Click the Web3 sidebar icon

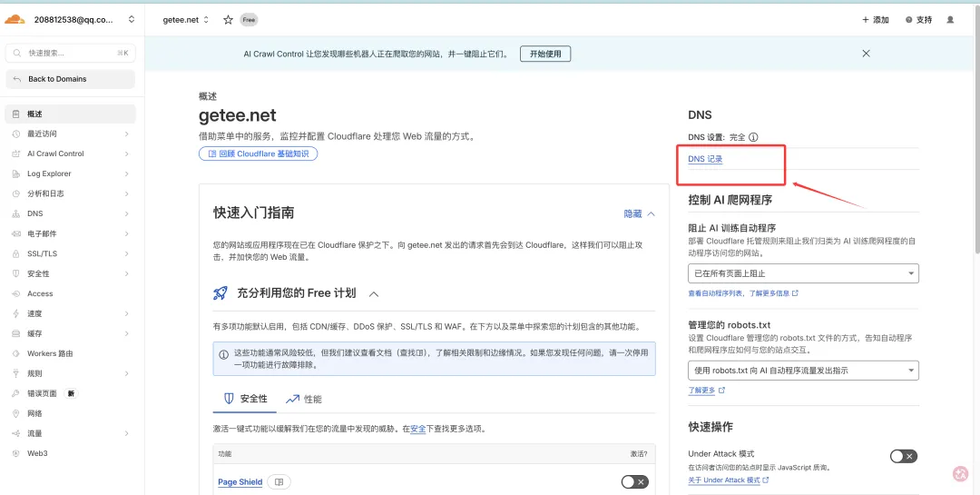tap(16, 454)
